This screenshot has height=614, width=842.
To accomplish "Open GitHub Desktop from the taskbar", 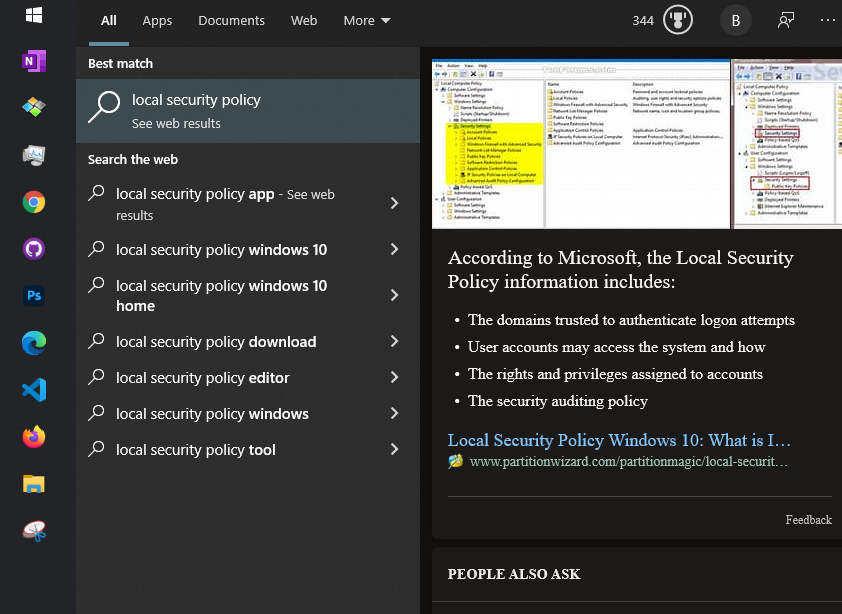I will click(34, 249).
